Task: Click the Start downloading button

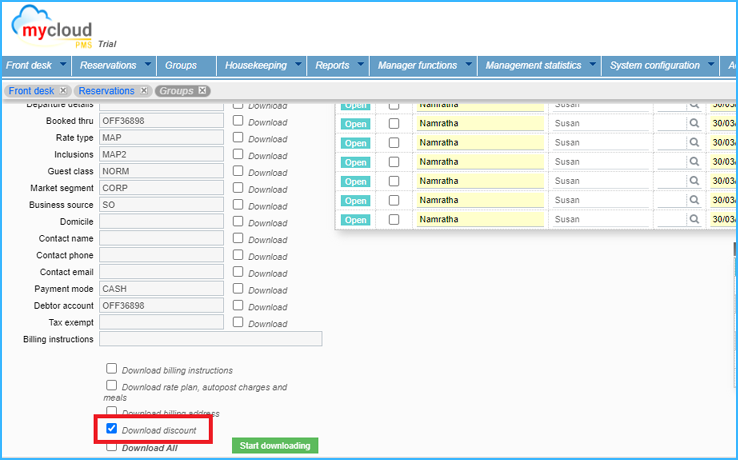Action: pos(275,445)
